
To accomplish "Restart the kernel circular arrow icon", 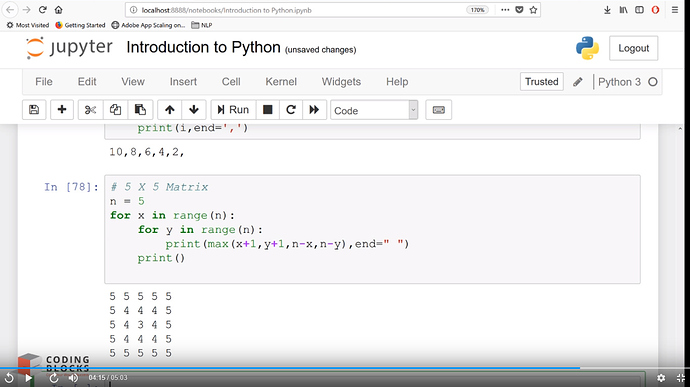I will click(291, 110).
